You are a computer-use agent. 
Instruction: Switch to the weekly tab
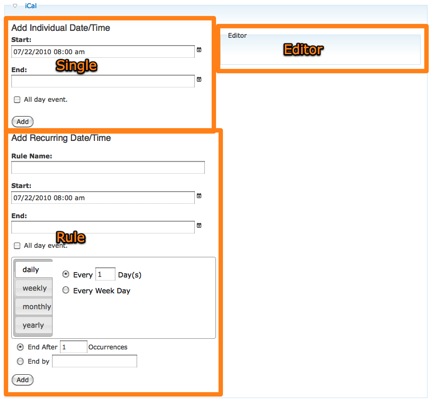(x=34, y=288)
